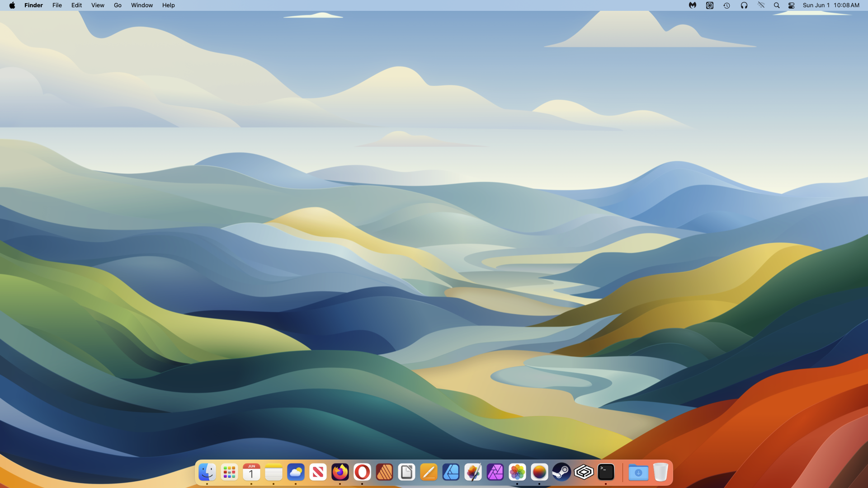This screenshot has width=868, height=488.
Task: Launch Firefox from the Dock
Action: tap(340, 472)
